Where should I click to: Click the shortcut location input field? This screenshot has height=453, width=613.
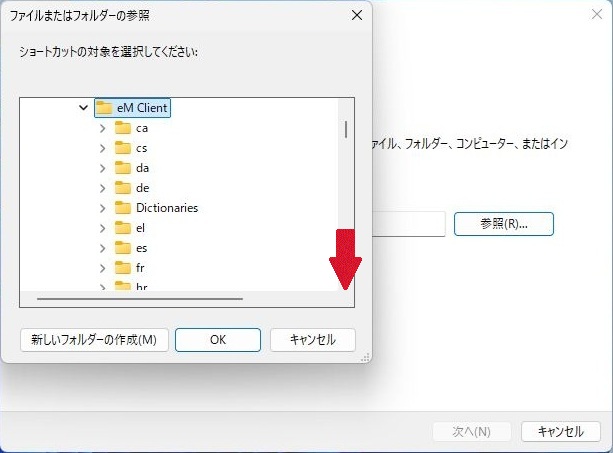(x=408, y=224)
